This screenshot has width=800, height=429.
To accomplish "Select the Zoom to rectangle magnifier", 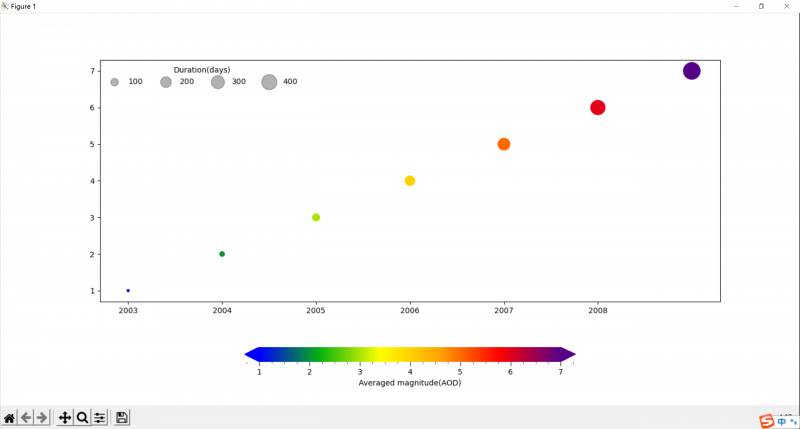I will click(x=82, y=418).
